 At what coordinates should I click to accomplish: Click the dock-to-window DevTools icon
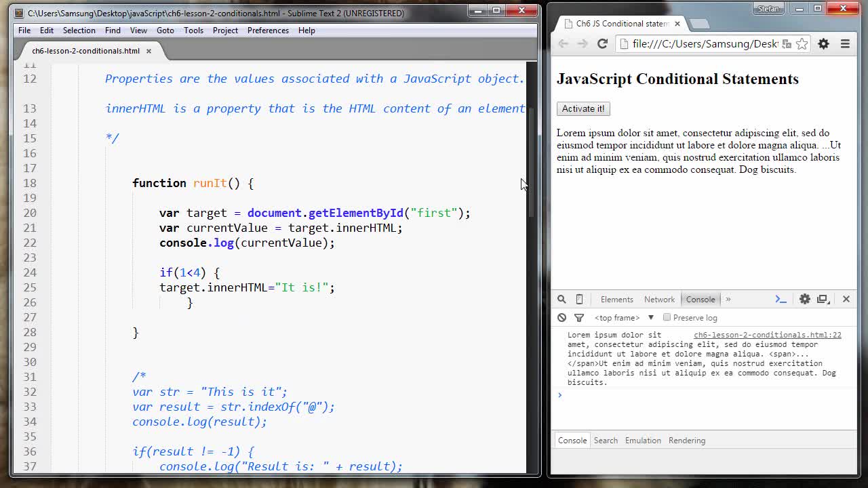click(x=823, y=299)
